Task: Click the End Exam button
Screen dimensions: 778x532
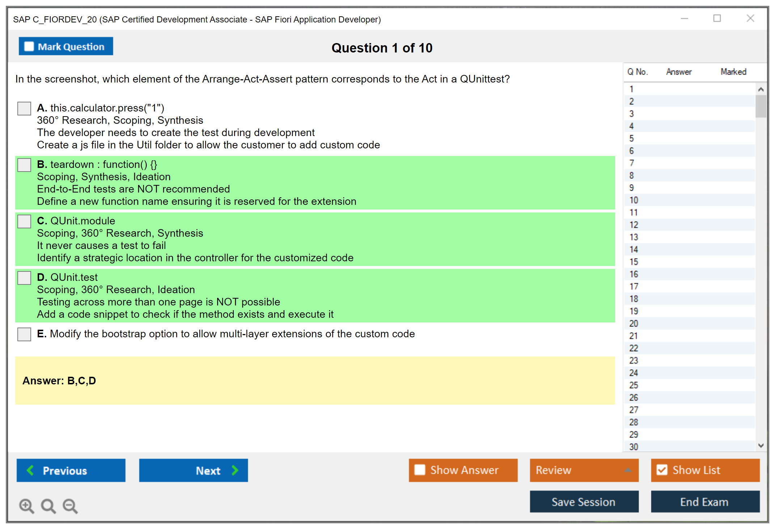Action: click(x=705, y=502)
